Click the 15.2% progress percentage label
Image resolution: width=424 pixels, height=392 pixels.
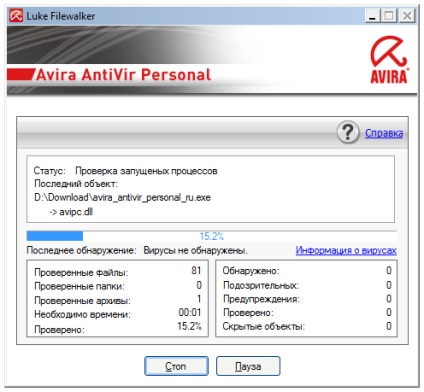212,236
